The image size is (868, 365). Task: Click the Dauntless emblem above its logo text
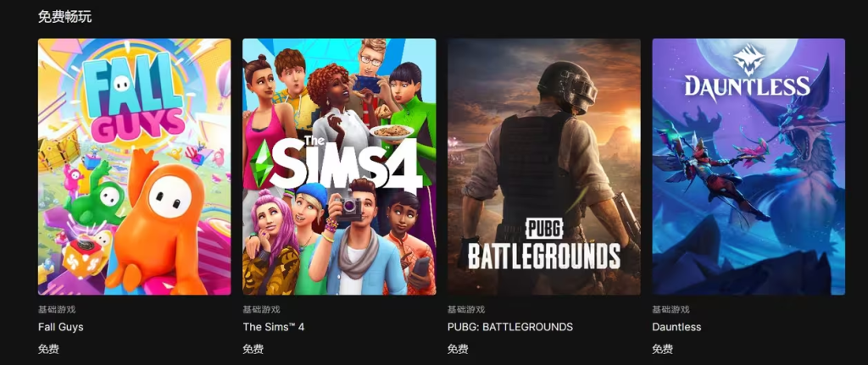(748, 60)
